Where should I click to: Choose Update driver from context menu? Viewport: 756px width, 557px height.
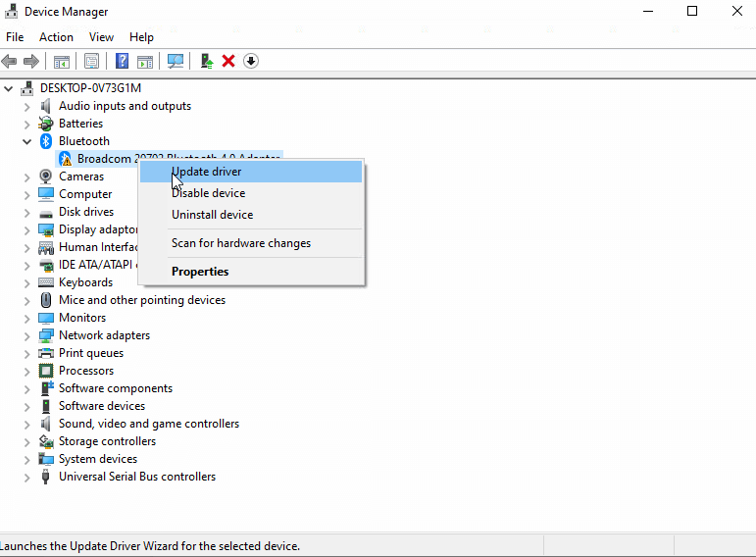pyautogui.click(x=207, y=172)
